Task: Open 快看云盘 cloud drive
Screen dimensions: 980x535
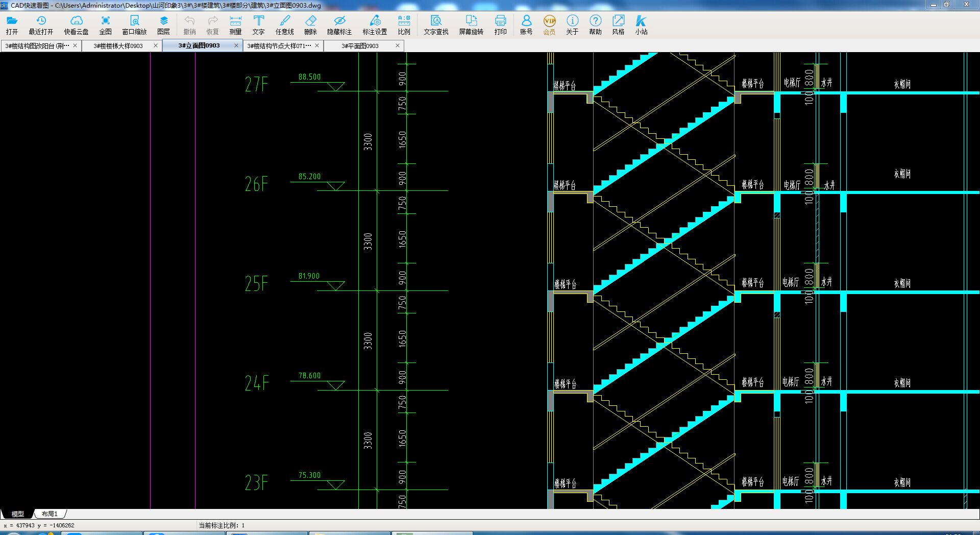Action: coord(76,25)
